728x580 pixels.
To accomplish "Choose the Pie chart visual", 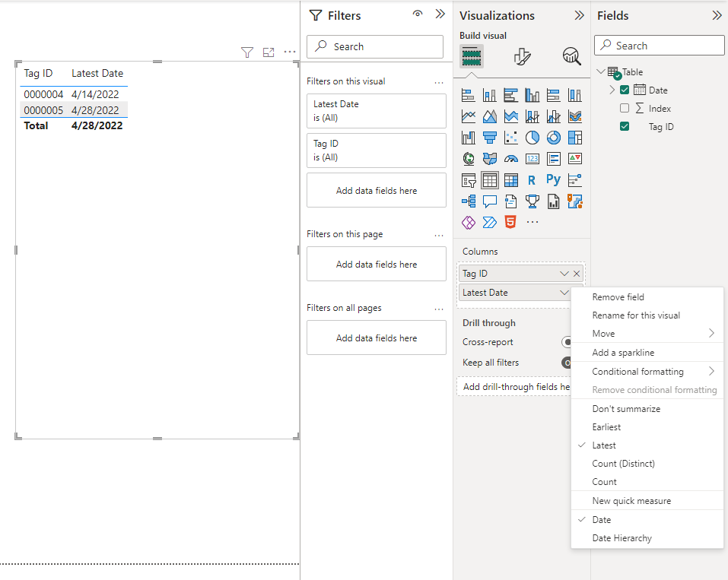I will point(532,138).
